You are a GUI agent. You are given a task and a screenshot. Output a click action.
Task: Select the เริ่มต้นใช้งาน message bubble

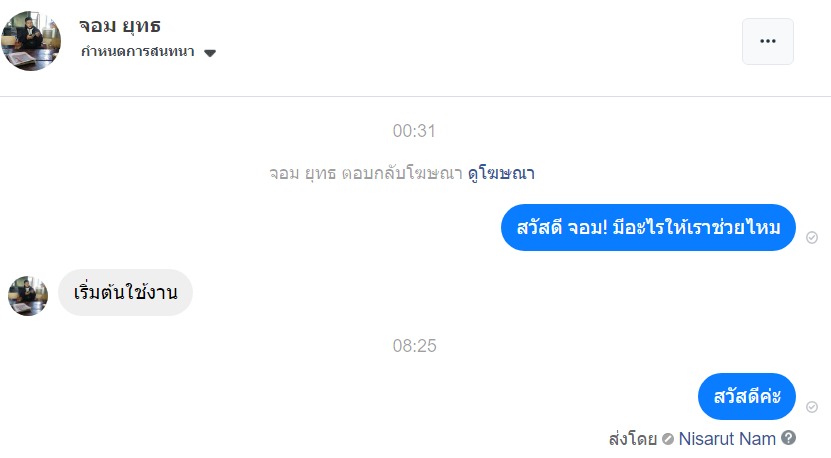coord(125,293)
